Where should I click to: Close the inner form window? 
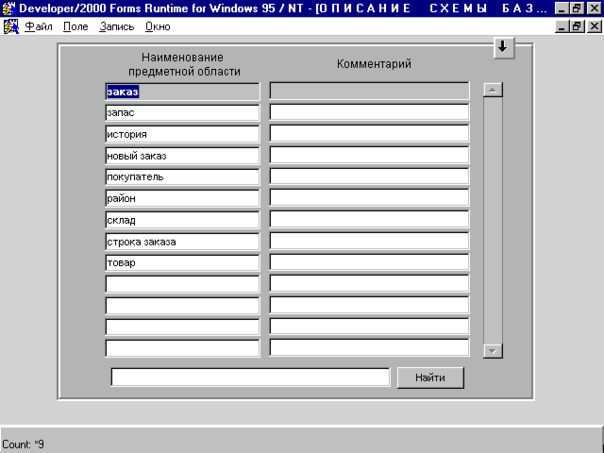594,27
